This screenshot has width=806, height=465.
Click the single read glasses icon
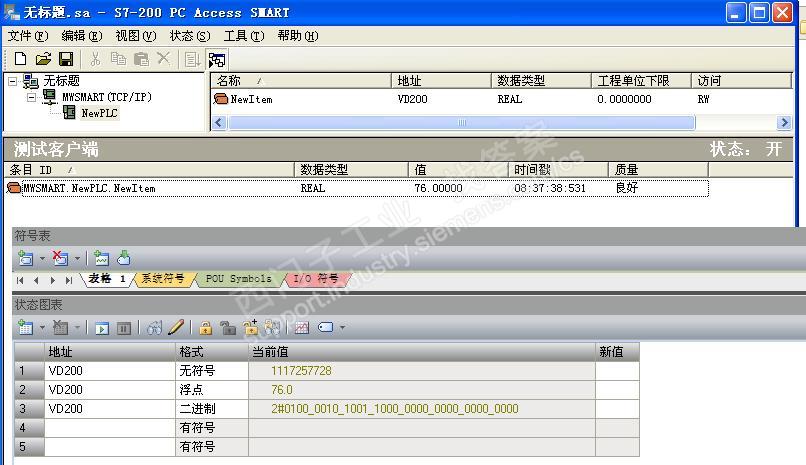[x=154, y=328]
